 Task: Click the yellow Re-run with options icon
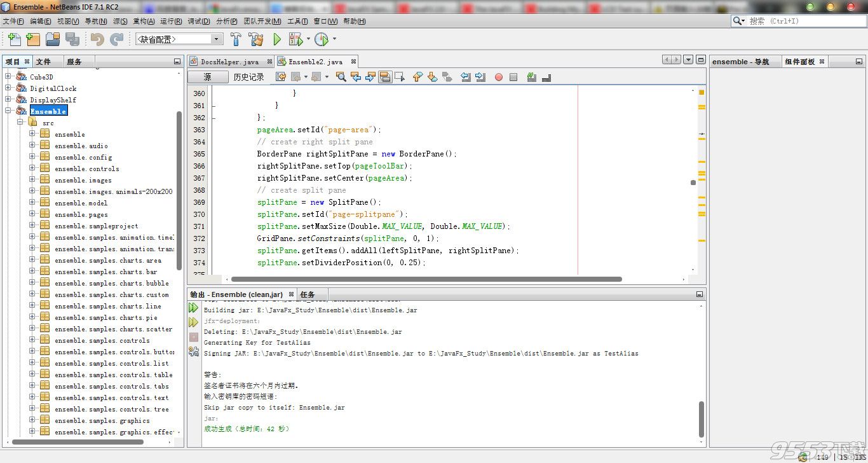(x=194, y=322)
